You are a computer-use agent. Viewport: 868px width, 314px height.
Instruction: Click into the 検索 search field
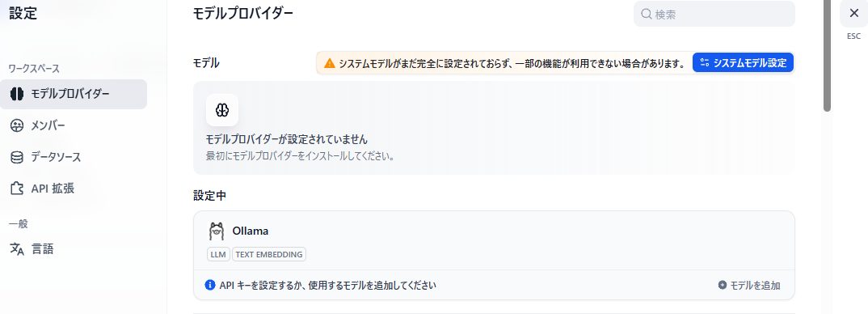[714, 14]
